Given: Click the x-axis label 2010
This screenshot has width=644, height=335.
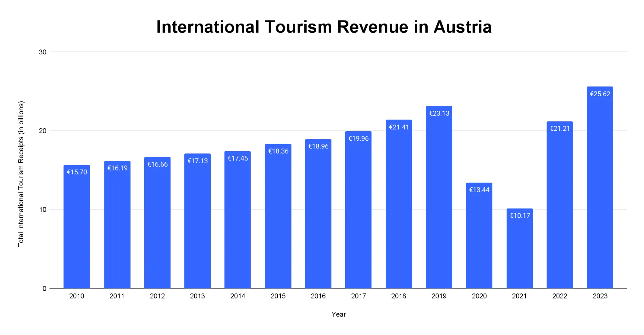Looking at the screenshot, I should click(77, 296).
